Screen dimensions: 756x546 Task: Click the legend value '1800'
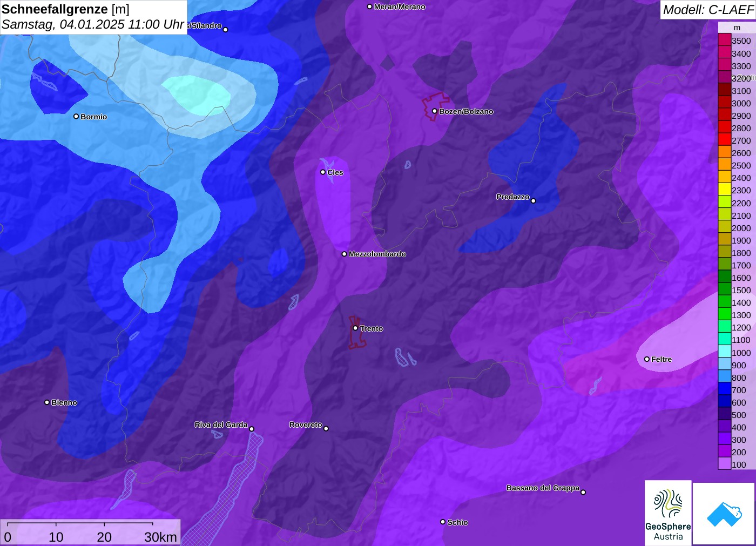click(741, 253)
